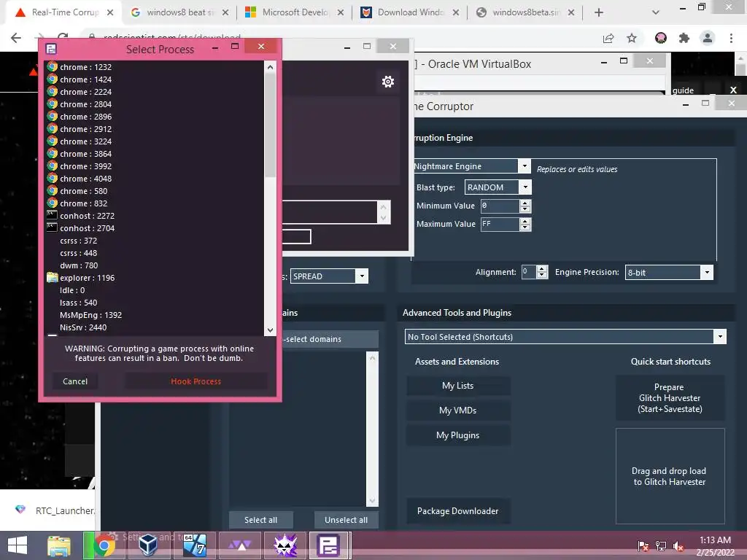This screenshot has width=747, height=560.
Task: Switch to windows8beta.sin tab
Action: pos(525,12)
